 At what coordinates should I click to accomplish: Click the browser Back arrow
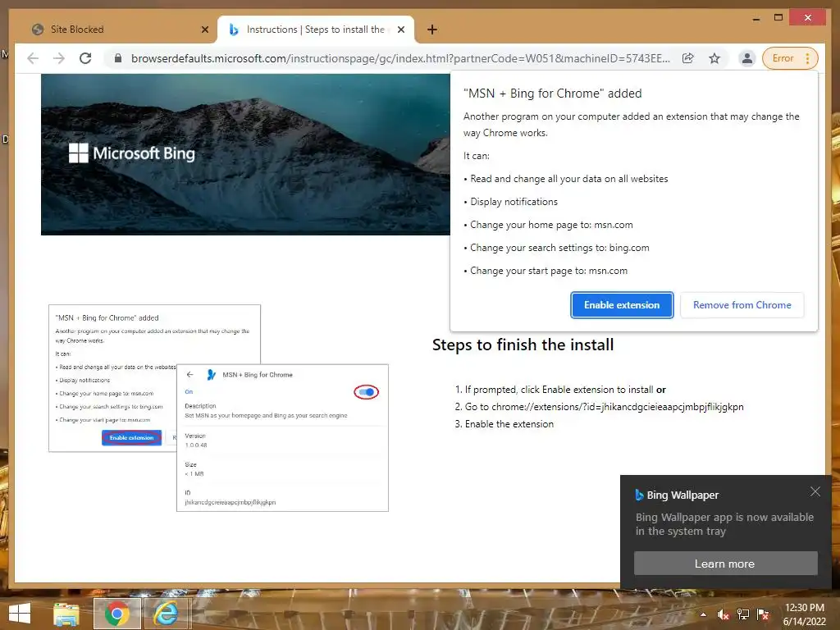(33, 58)
